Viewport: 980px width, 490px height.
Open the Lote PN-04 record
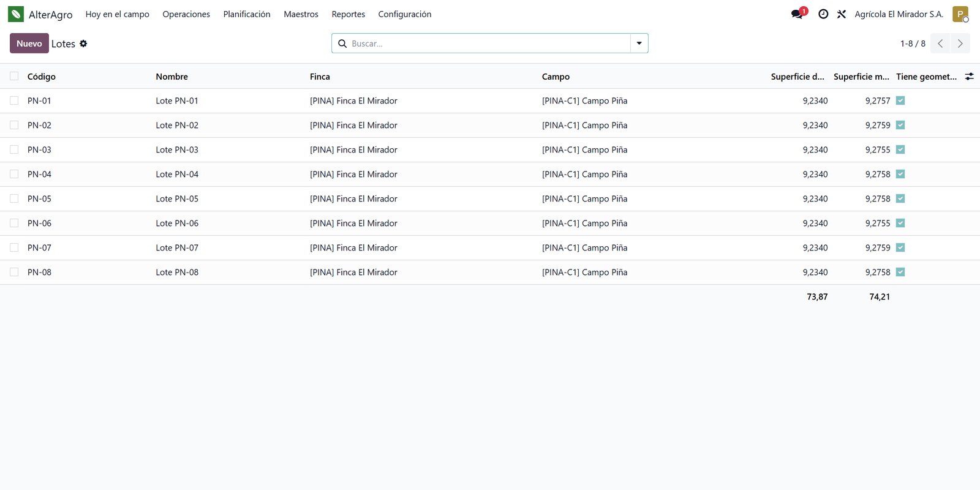177,174
